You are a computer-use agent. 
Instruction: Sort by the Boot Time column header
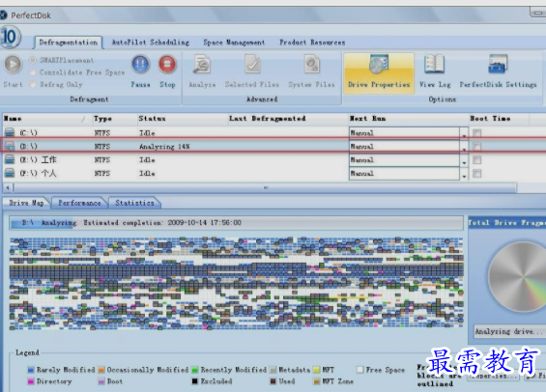pyautogui.click(x=499, y=119)
